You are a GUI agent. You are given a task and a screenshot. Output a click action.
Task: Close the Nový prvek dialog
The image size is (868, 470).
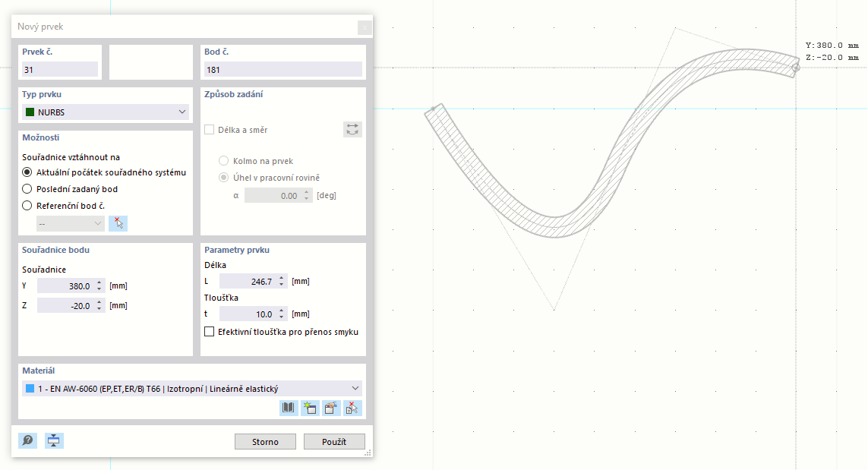point(365,27)
